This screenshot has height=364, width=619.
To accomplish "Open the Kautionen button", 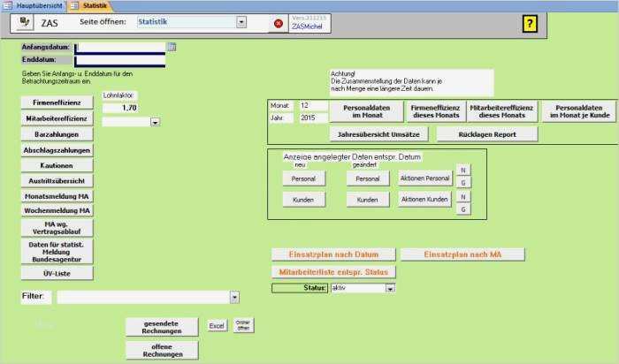I will [57, 165].
